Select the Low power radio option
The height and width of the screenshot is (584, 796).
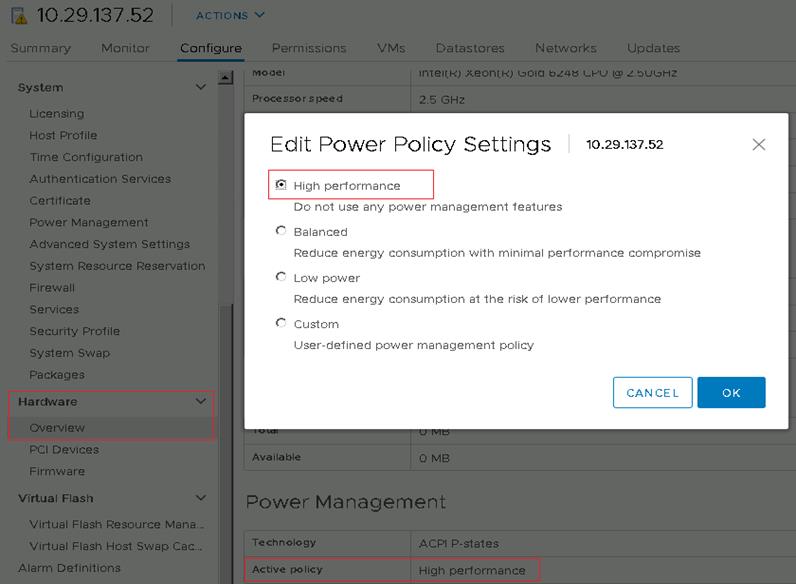[281, 277]
